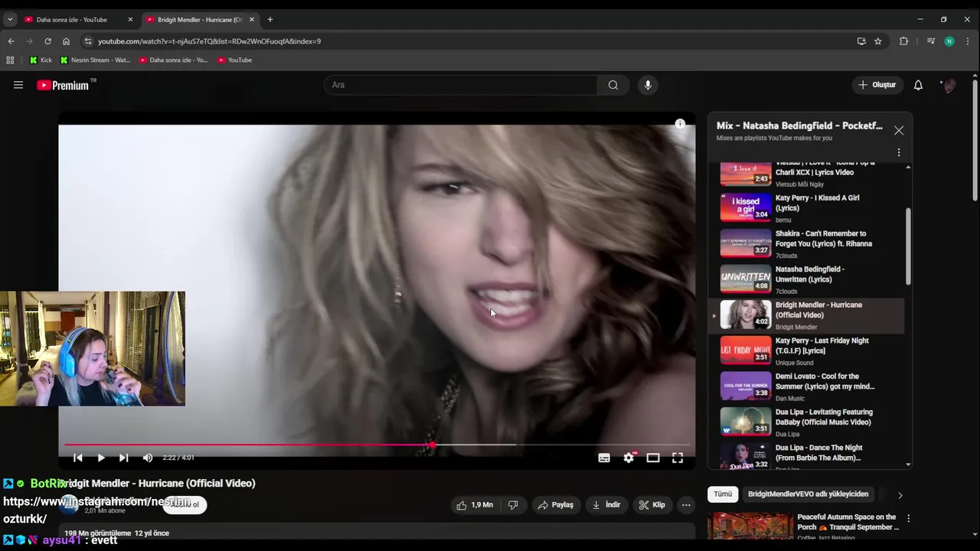Open browser home page

66,41
